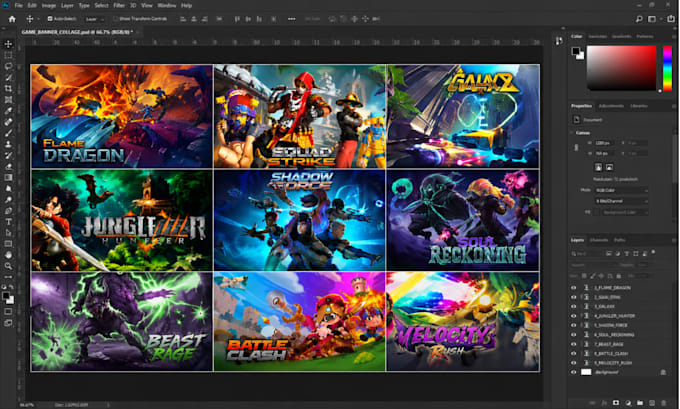Viewport: 680px width, 409px height.
Task: Set canvas to landscape orientation
Action: point(609,167)
